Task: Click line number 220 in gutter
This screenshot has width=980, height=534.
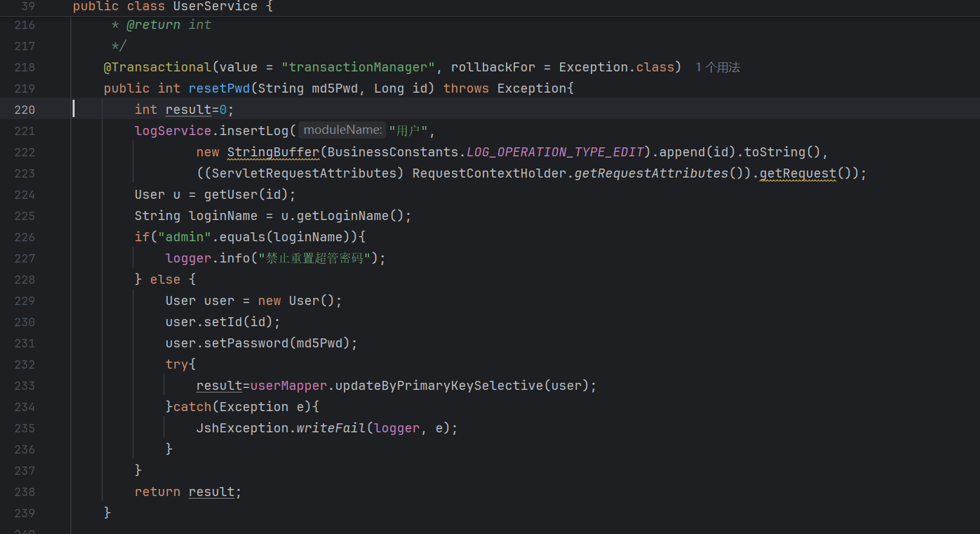Action: coord(24,110)
